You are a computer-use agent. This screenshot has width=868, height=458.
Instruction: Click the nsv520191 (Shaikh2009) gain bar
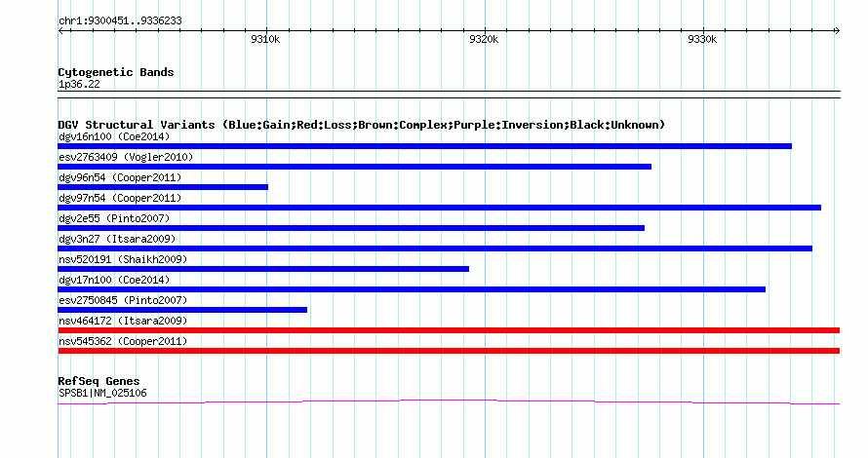click(x=263, y=269)
